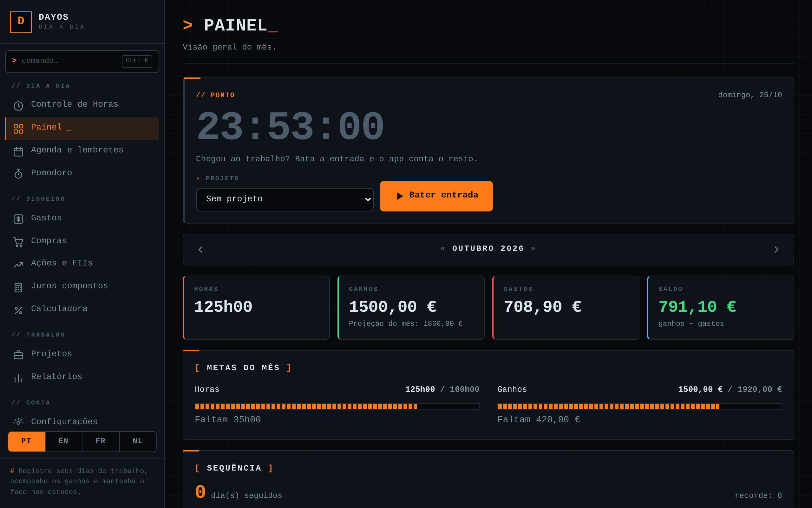Focus the 'comando…' search field
The image size is (812, 508).
[x=82, y=62]
